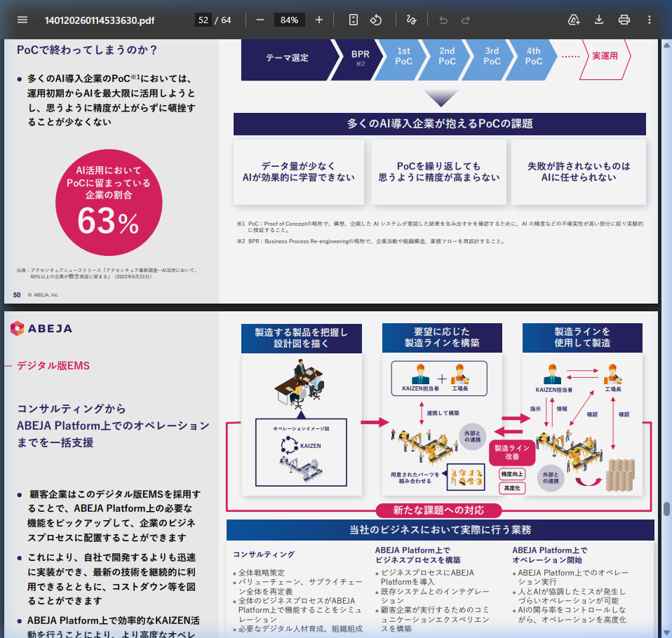Screen dimensions: 672x638
Task: Click the scrollbar down arrow
Action: coord(666,630)
